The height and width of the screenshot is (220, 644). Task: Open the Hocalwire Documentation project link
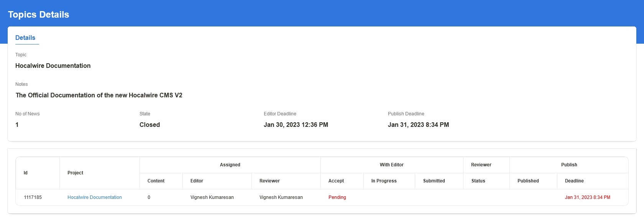tap(95, 197)
